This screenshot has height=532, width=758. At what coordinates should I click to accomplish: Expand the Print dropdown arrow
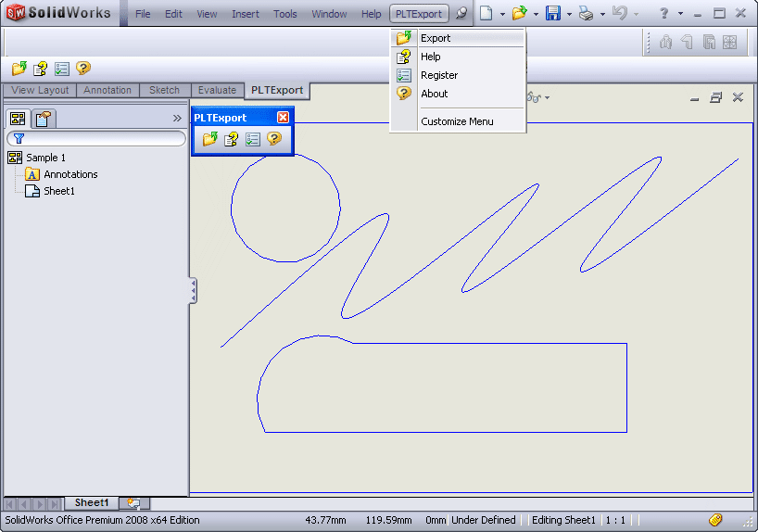pos(602,14)
